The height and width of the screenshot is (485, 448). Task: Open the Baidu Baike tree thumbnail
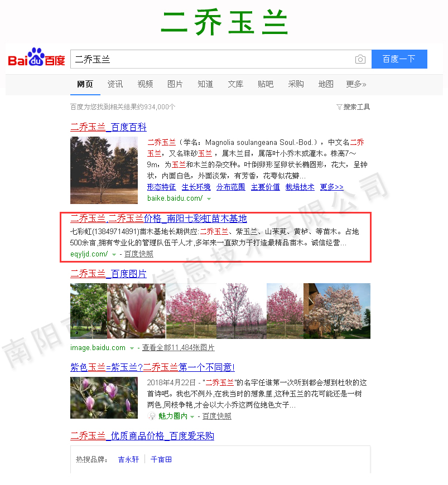click(104, 170)
